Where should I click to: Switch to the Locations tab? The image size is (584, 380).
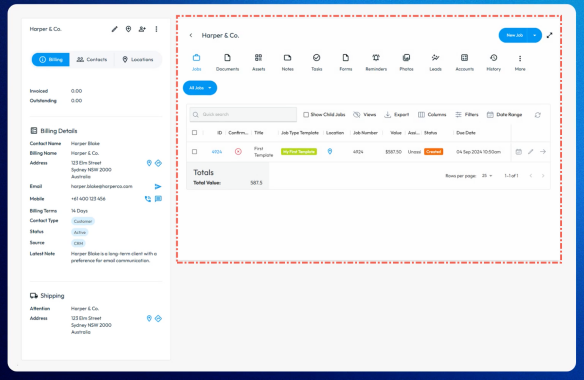point(138,60)
